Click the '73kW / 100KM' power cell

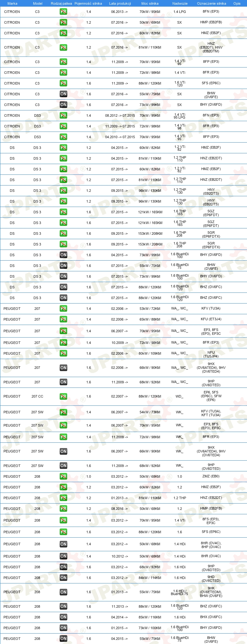pyautogui.click(x=150, y=628)
